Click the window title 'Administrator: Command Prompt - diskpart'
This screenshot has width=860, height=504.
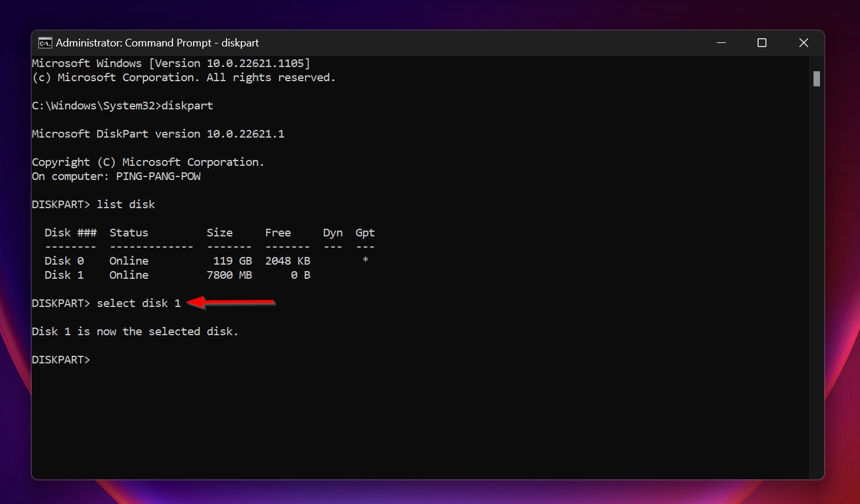157,43
